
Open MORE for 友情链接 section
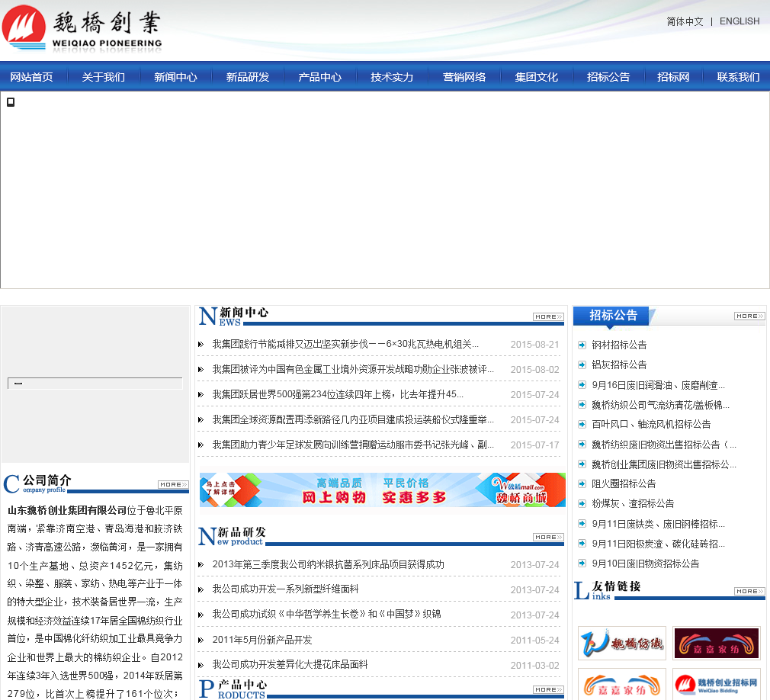click(x=749, y=592)
